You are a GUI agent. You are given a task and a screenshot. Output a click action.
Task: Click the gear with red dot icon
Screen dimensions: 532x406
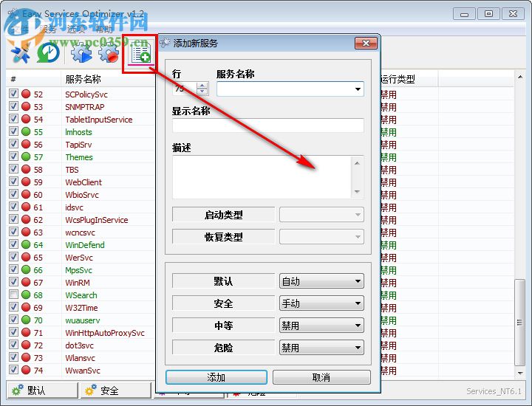[109, 53]
